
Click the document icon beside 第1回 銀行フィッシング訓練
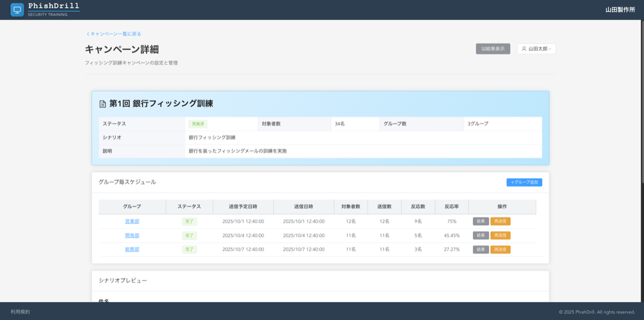click(103, 104)
